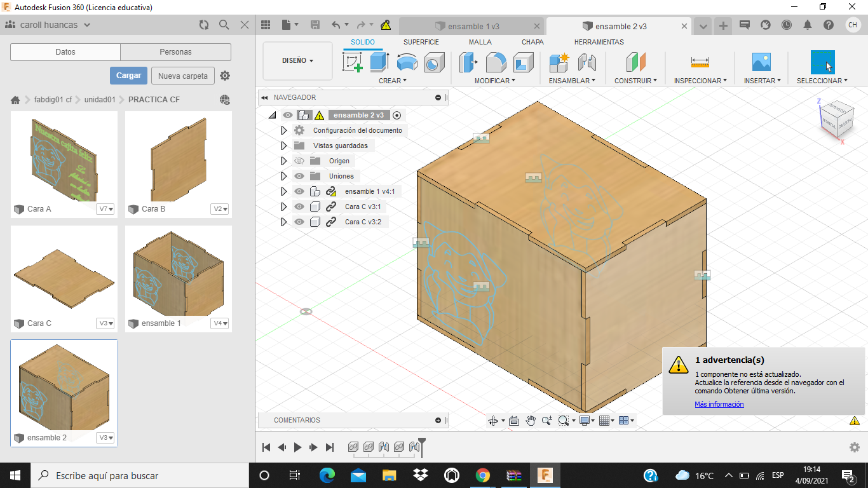Switch to the MALLA tab
Viewport: 868px width, 488px height.
click(480, 42)
